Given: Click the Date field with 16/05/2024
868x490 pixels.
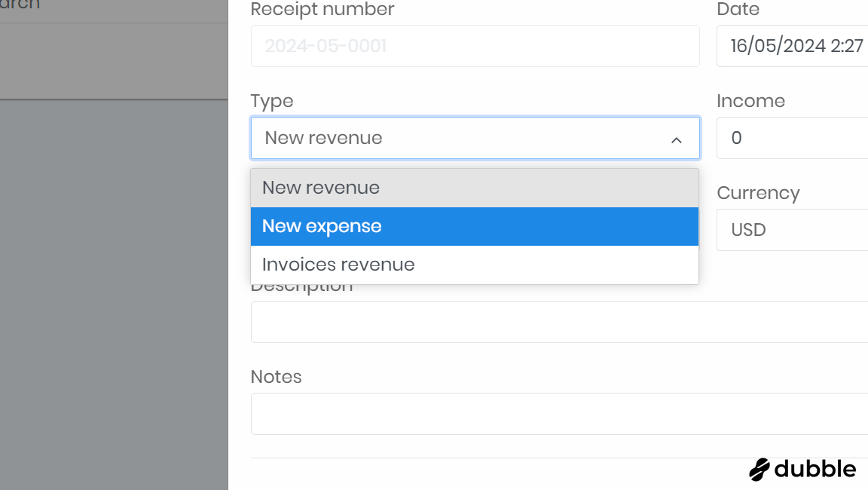Looking at the screenshot, I should coord(791,46).
